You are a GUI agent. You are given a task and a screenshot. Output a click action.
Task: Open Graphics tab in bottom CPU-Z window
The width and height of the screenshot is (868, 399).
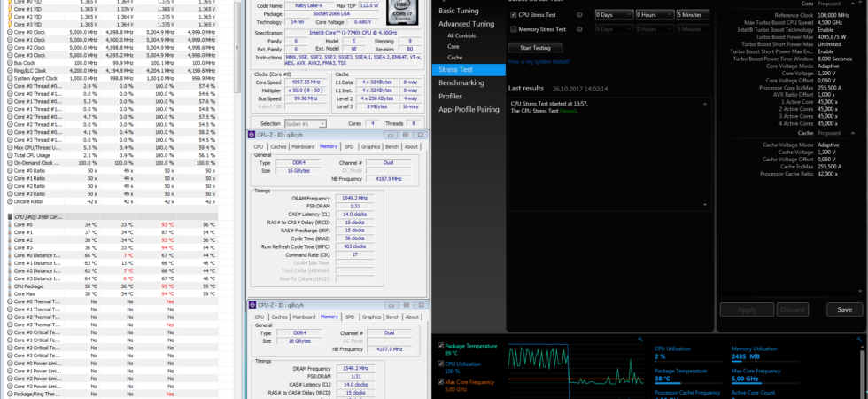tap(370, 317)
